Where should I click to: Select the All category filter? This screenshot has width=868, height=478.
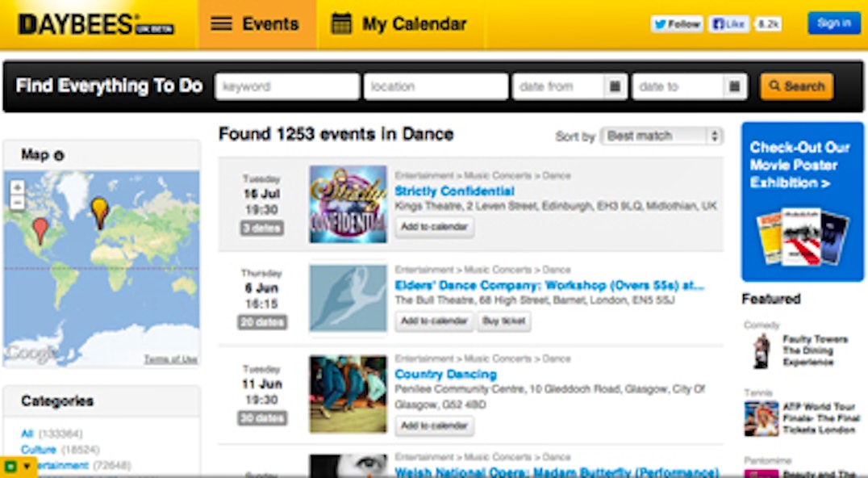click(x=27, y=434)
